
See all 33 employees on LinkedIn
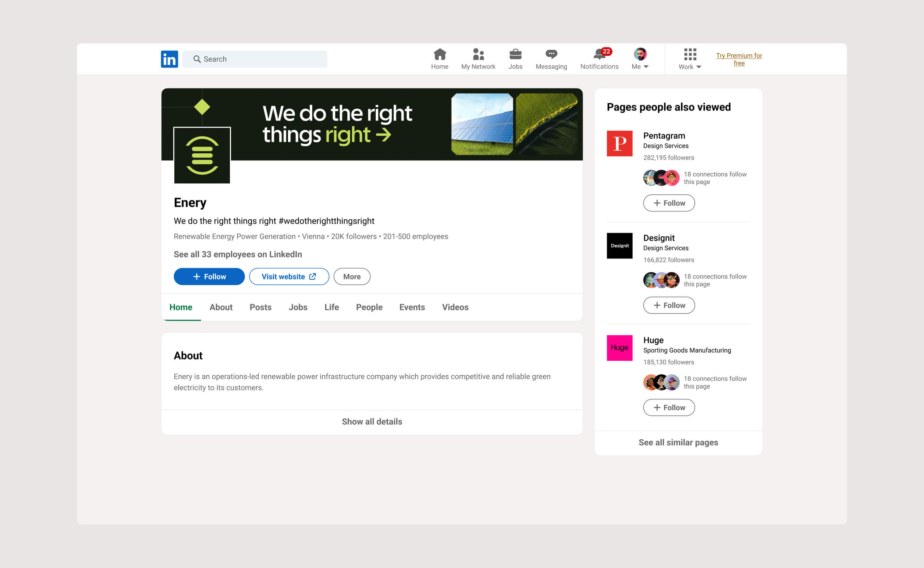tap(238, 254)
